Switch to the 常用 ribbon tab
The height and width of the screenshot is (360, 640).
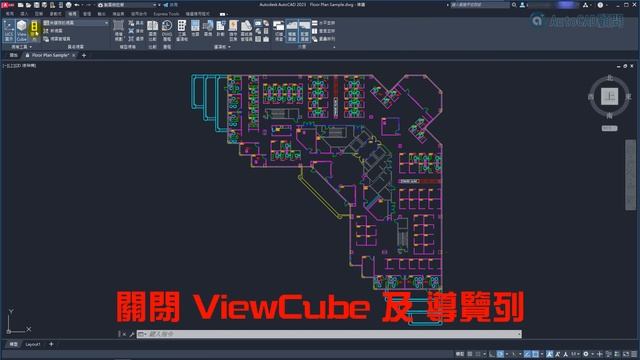tap(9, 14)
